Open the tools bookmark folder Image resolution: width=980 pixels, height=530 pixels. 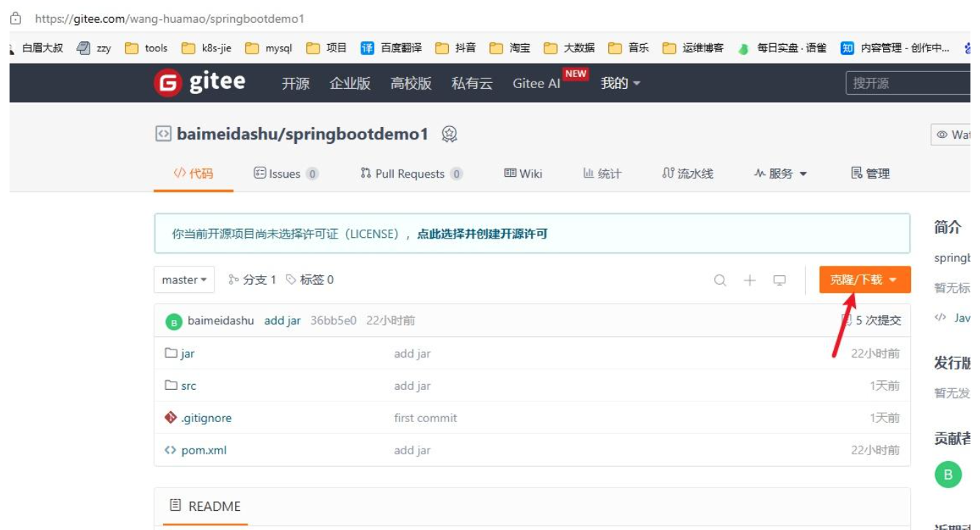click(x=146, y=48)
